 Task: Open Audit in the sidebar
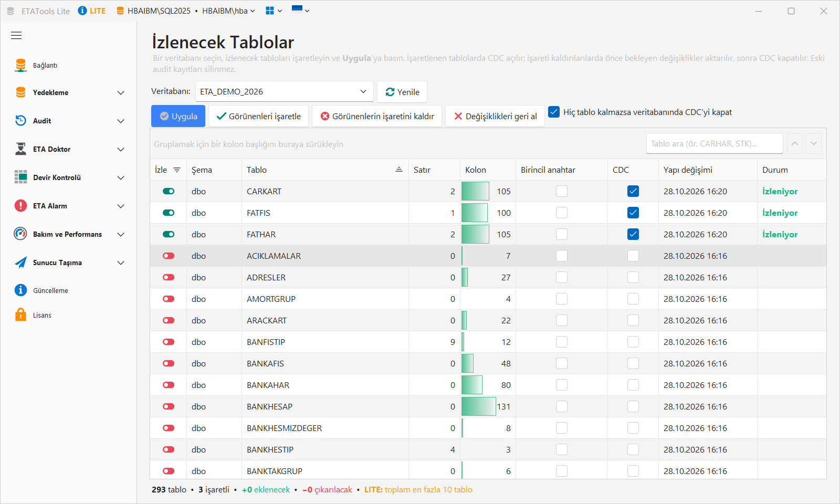pyautogui.click(x=70, y=121)
